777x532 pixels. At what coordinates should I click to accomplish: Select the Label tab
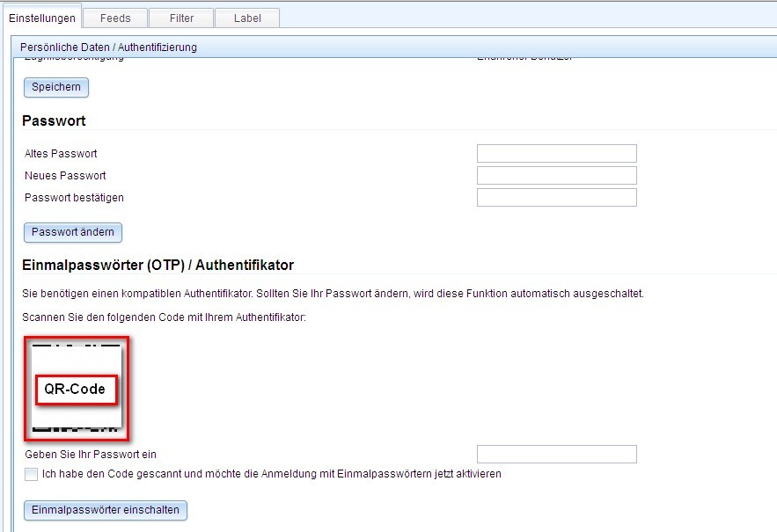click(x=246, y=18)
